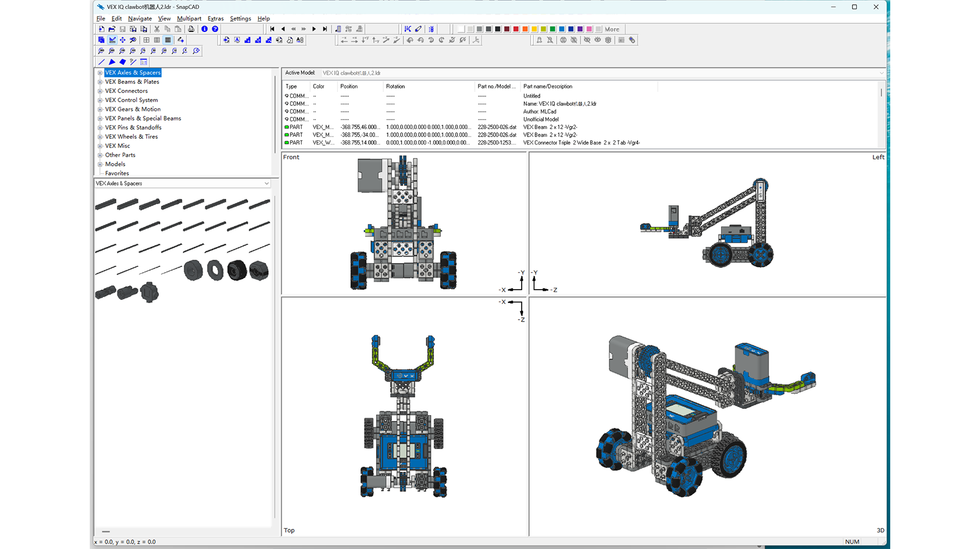Open the Multipart menu
This screenshot has width=980, height=549.
click(x=189, y=19)
